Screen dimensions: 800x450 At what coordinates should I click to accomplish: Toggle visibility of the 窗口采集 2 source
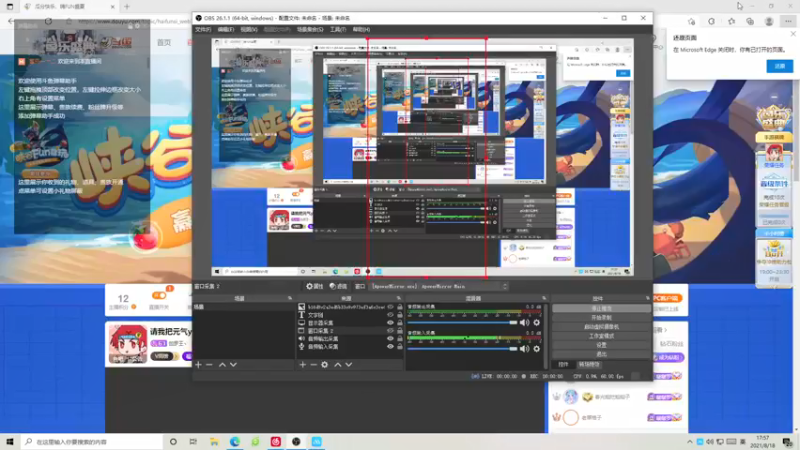point(390,331)
